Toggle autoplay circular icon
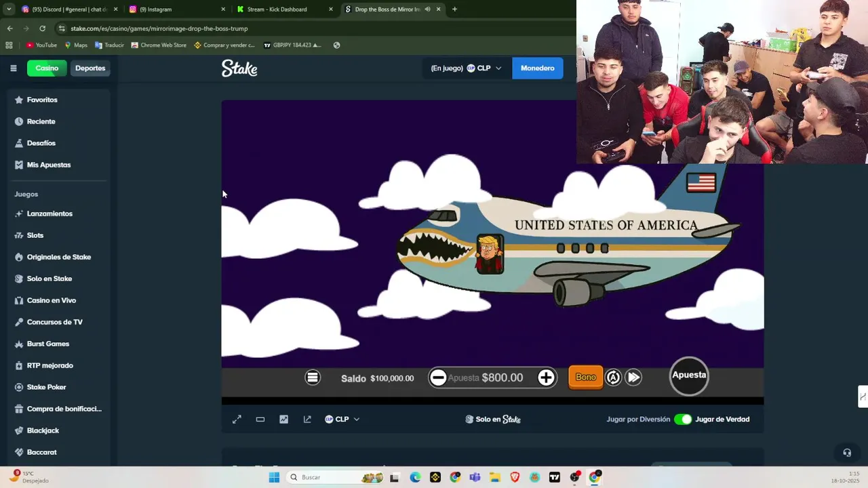Screen dimensions: 868x488 pyautogui.click(x=613, y=378)
